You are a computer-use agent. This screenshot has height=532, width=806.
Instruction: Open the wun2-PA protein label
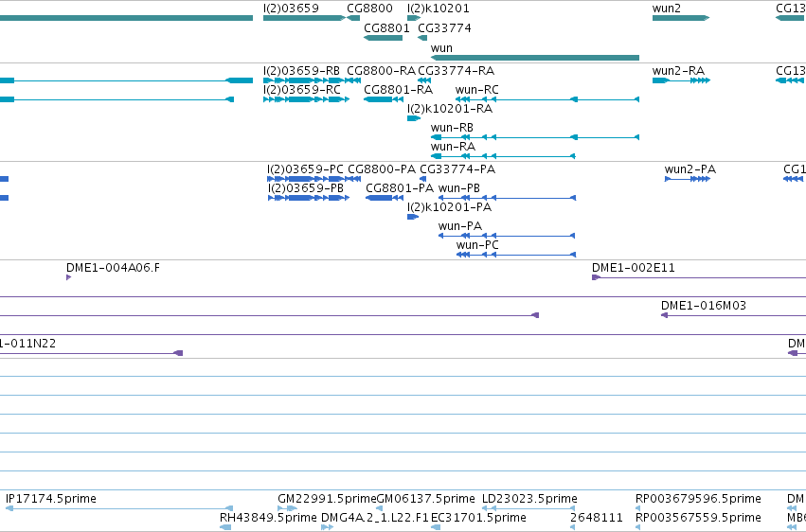click(x=690, y=168)
